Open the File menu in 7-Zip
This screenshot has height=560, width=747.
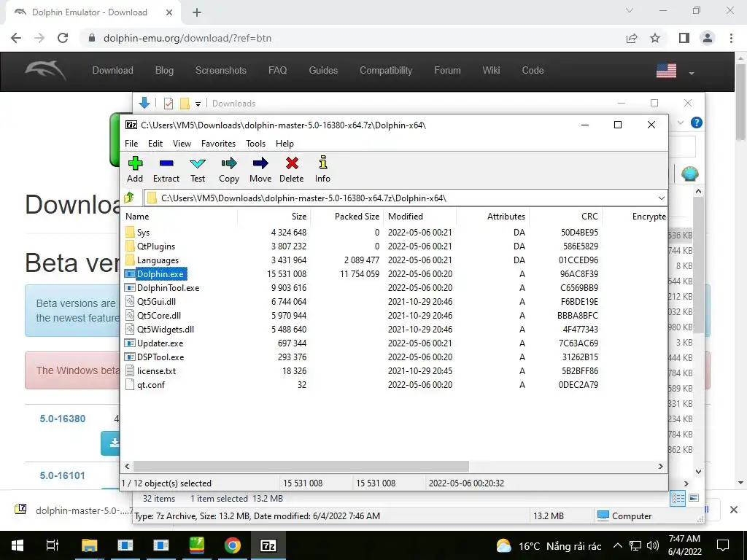131,144
